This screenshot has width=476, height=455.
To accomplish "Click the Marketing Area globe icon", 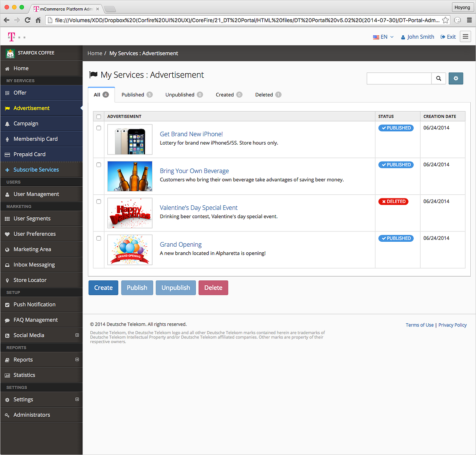I will 7,250.
